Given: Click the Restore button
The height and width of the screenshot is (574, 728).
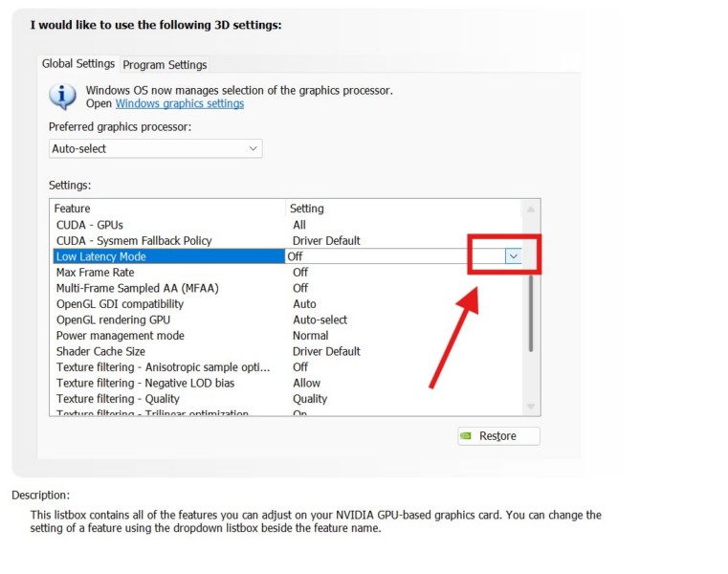Looking at the screenshot, I should 498,436.
